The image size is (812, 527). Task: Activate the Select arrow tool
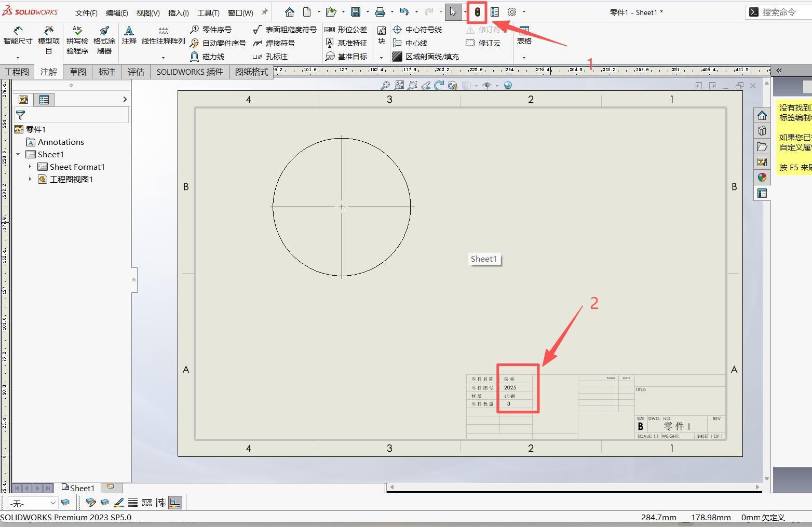point(453,12)
